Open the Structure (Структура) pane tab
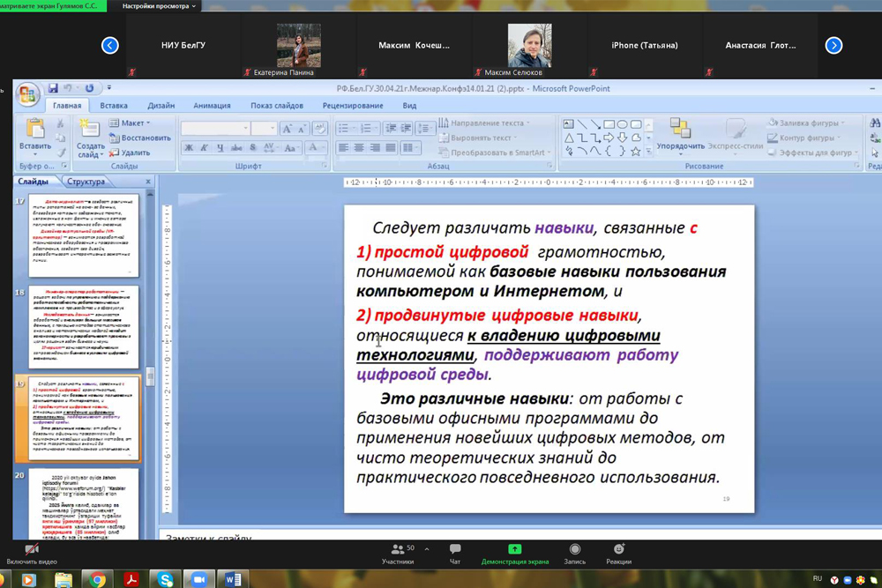Viewport: 882px width, 588px height. [x=86, y=182]
